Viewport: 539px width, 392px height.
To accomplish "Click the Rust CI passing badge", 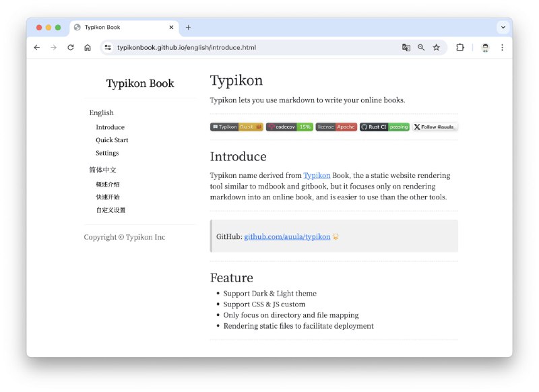I will coord(384,127).
